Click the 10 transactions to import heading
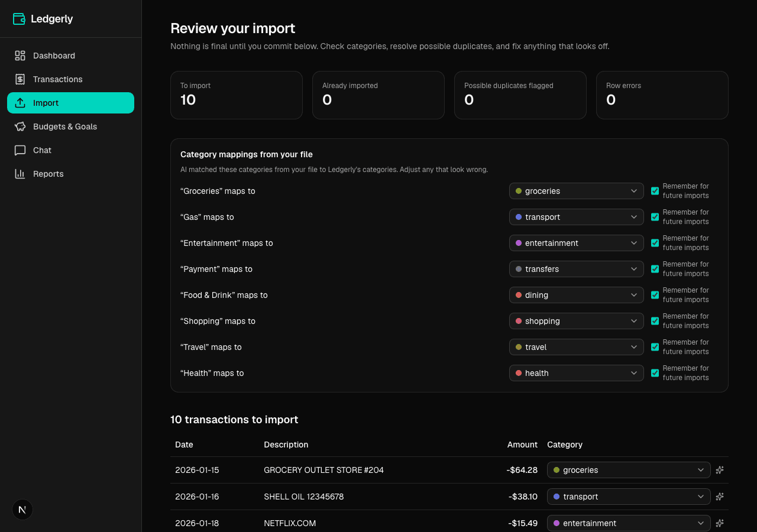 [234, 420]
